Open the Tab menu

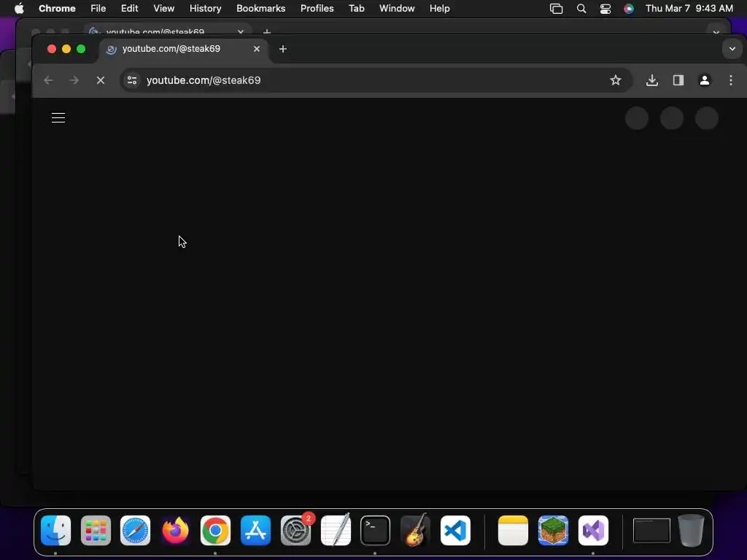tap(356, 9)
